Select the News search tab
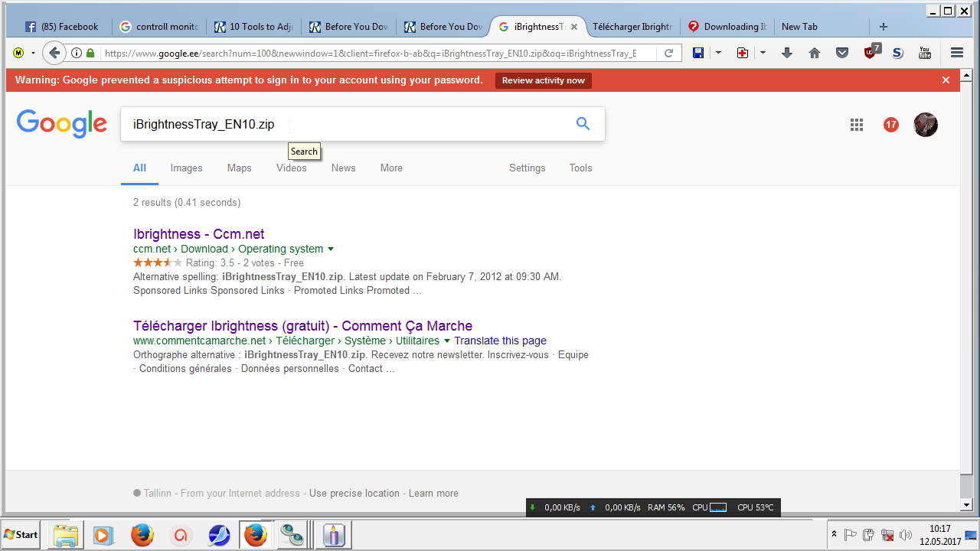980x551 pixels. (343, 168)
